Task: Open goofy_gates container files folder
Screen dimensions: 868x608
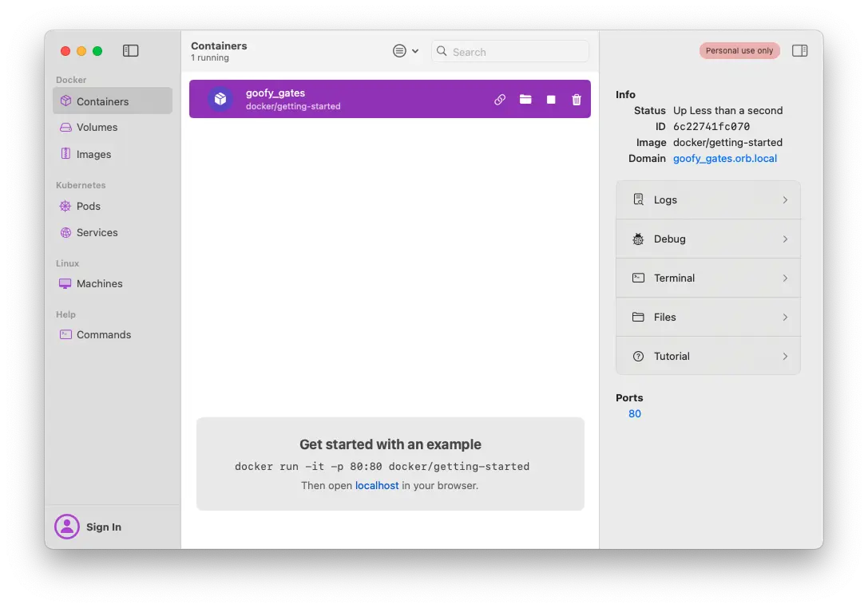Action: click(x=525, y=99)
